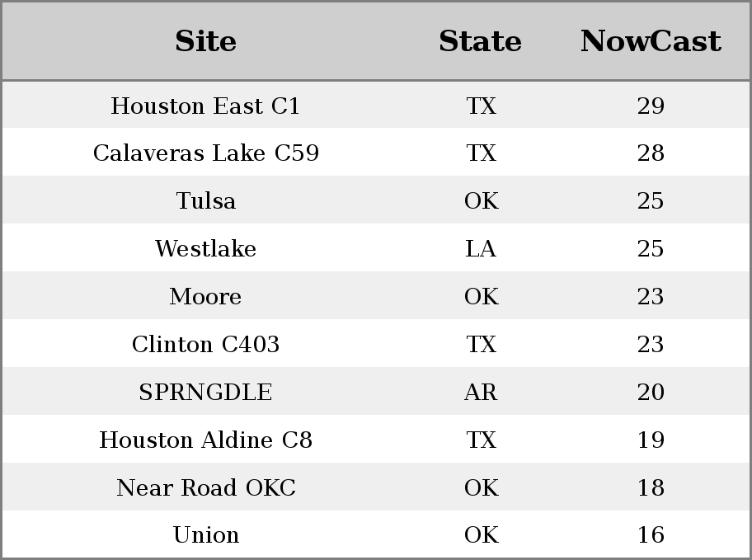Select the Moore site cell
This screenshot has height=560, width=752.
tap(206, 297)
